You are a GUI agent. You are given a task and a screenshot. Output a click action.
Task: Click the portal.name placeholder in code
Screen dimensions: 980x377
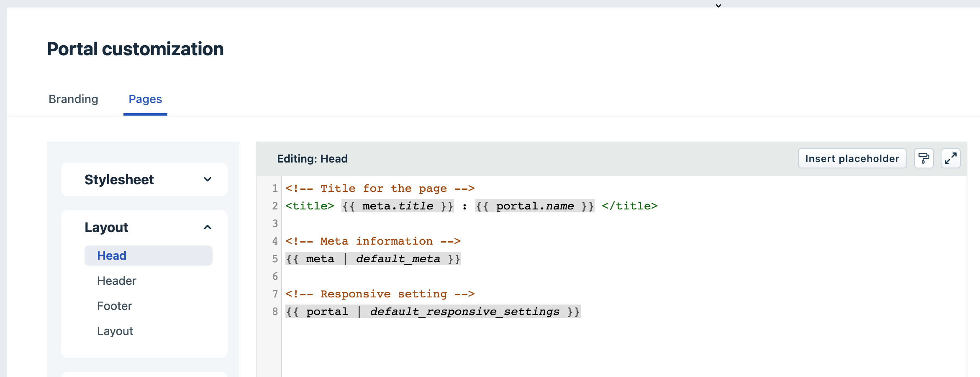[x=535, y=206]
